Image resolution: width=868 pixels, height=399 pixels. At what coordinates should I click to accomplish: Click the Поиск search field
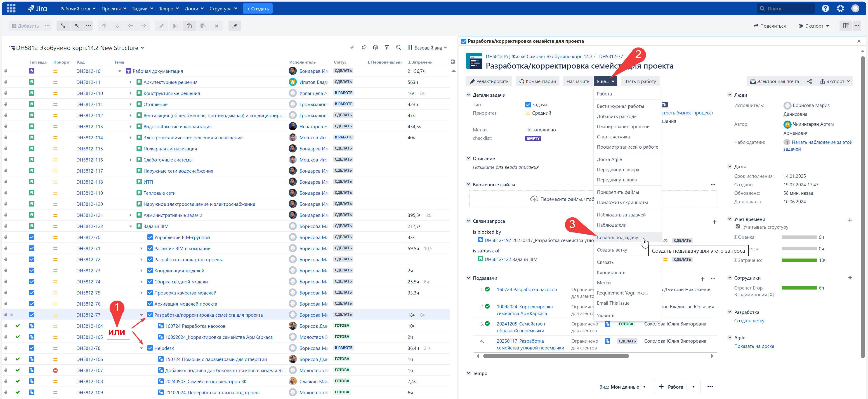tap(785, 8)
